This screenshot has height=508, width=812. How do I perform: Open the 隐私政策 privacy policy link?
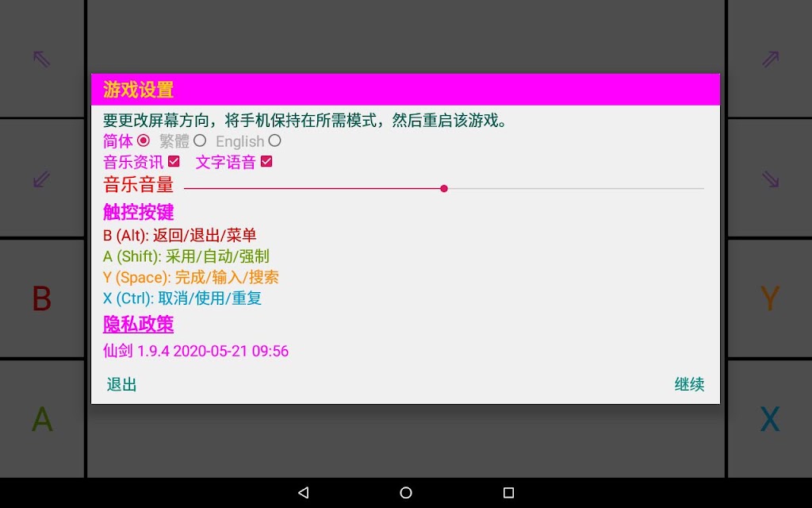tap(138, 325)
